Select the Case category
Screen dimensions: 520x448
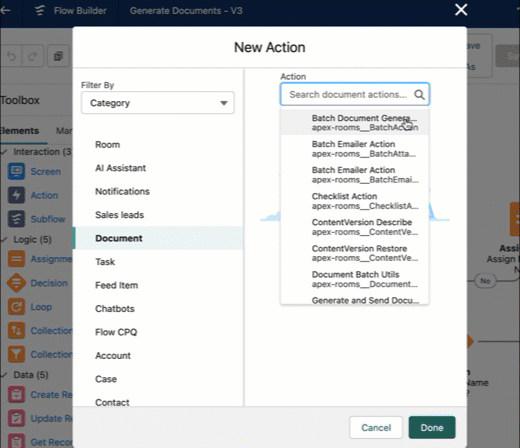(x=158, y=379)
